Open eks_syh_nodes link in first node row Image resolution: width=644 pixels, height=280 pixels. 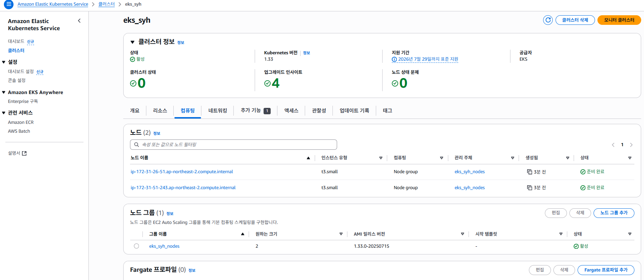[470, 172]
